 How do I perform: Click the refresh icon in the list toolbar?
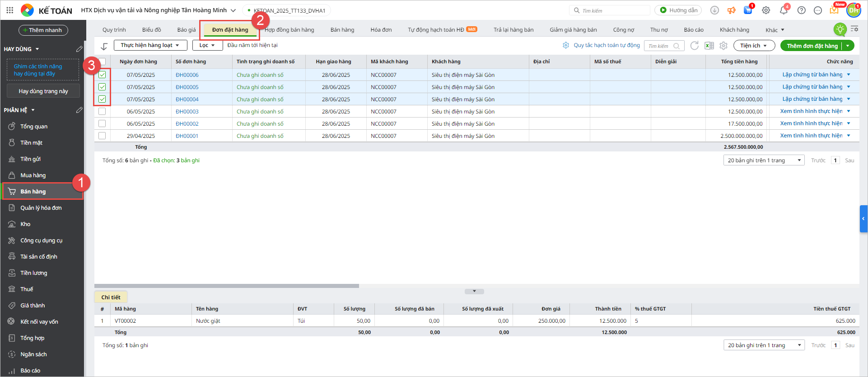pos(695,46)
